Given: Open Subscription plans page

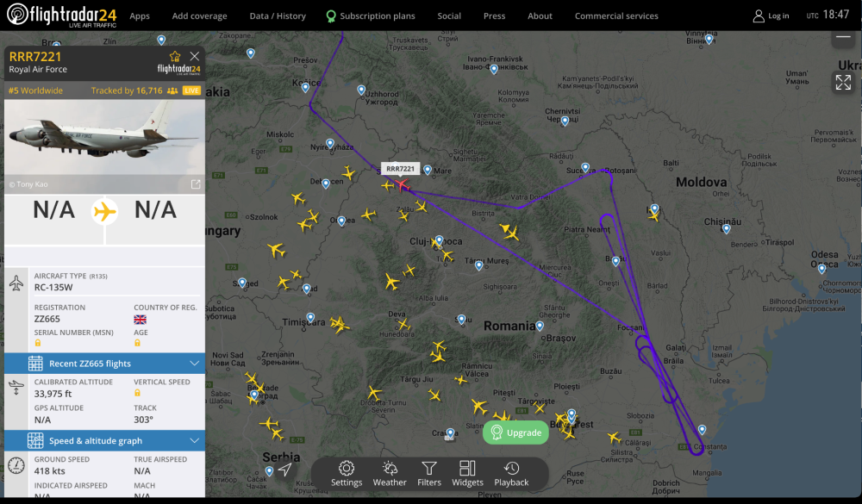Looking at the screenshot, I should pos(370,16).
